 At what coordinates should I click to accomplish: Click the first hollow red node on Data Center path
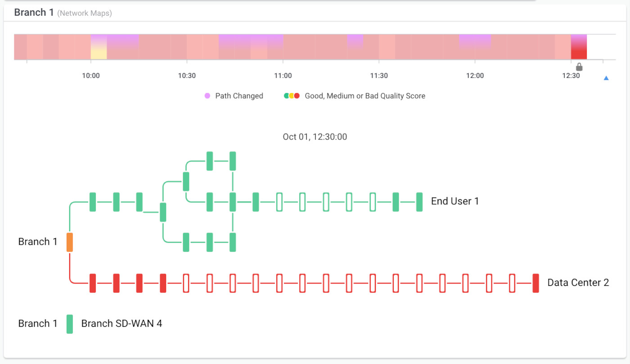click(186, 283)
